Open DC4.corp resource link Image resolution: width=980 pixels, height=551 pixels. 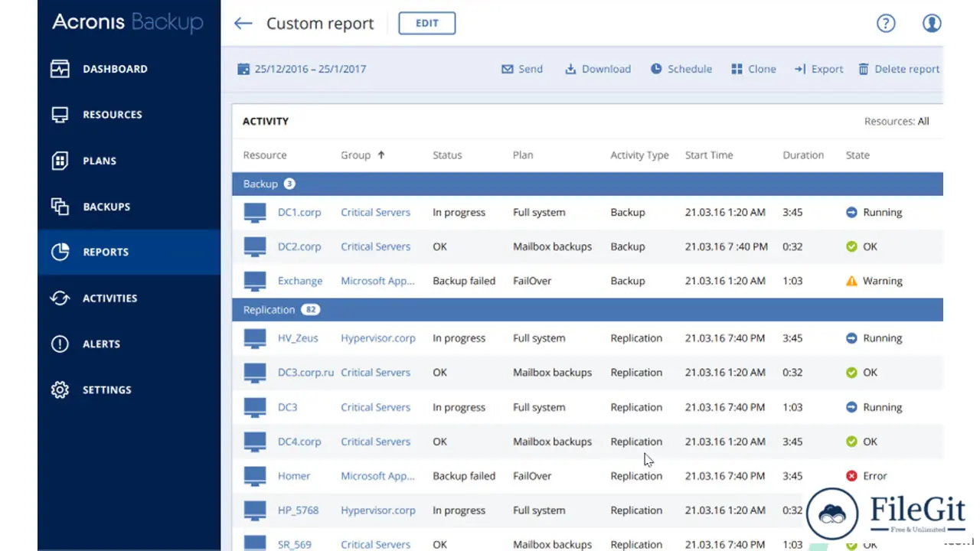pos(299,442)
